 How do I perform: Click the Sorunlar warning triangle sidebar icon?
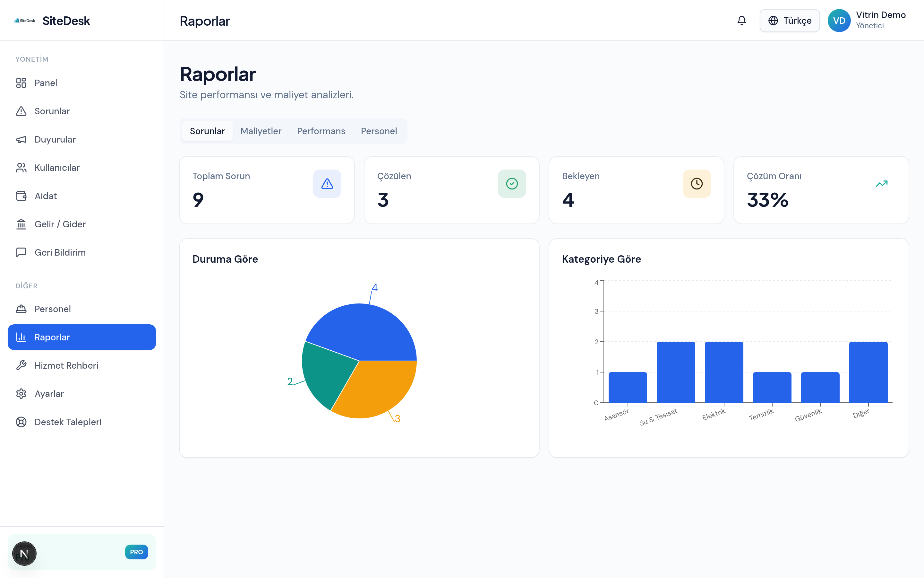tap(21, 111)
